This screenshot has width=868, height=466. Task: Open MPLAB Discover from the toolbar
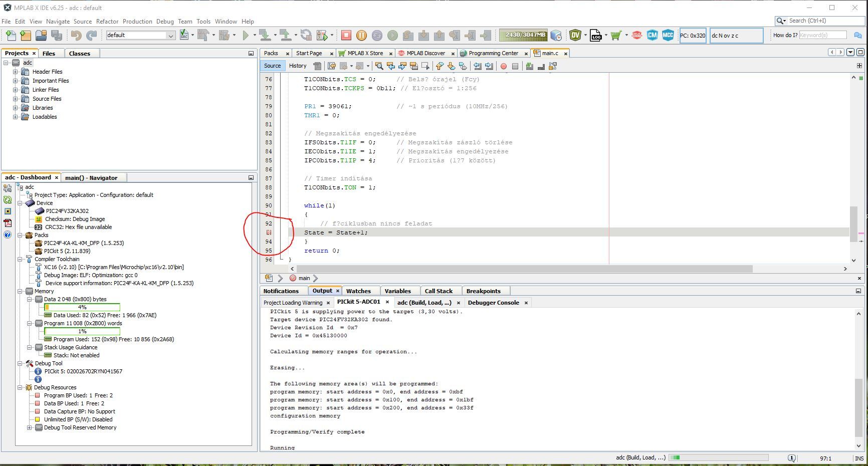click(x=637, y=35)
